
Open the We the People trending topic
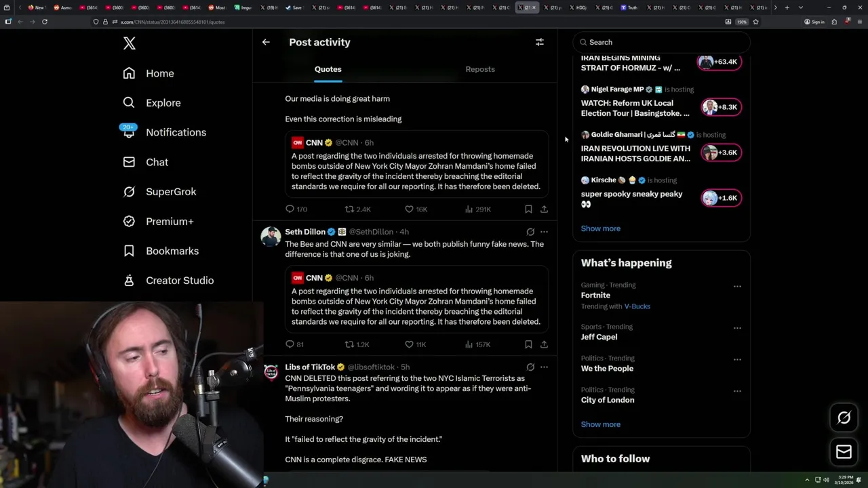(607, 369)
